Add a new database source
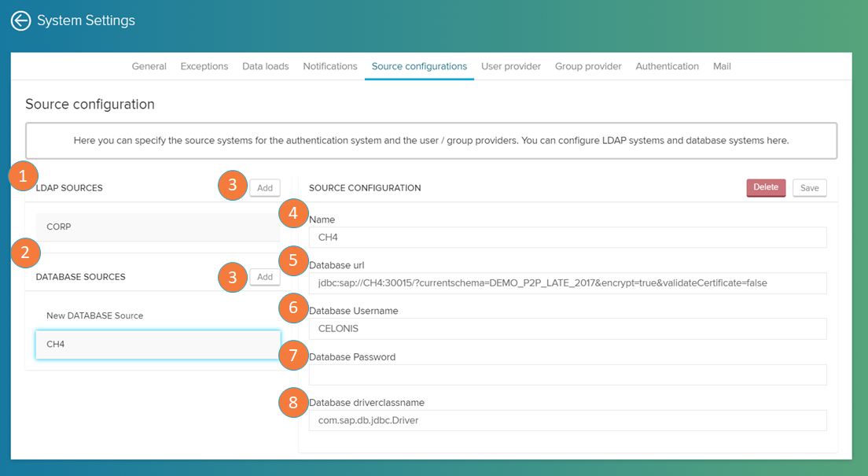 coord(265,277)
